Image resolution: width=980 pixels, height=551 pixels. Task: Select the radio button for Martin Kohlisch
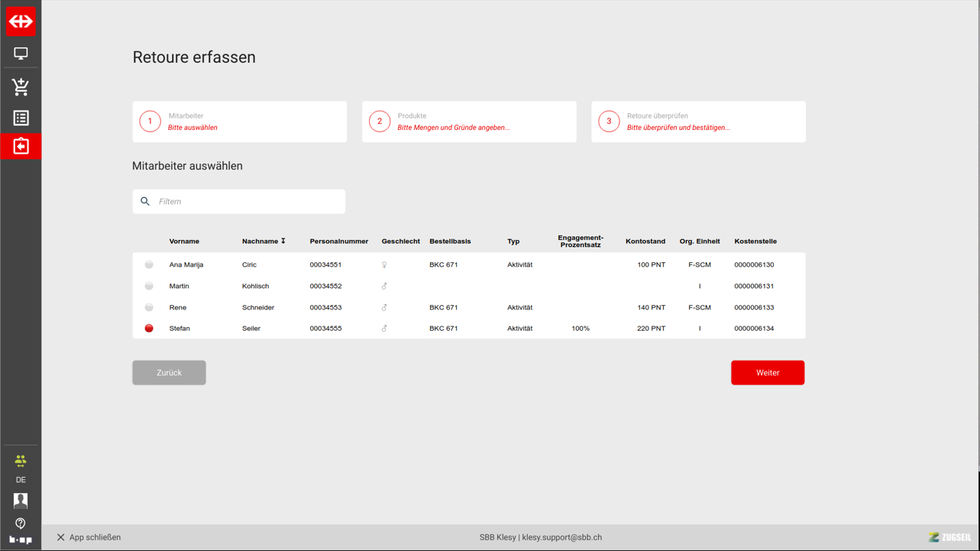(149, 286)
